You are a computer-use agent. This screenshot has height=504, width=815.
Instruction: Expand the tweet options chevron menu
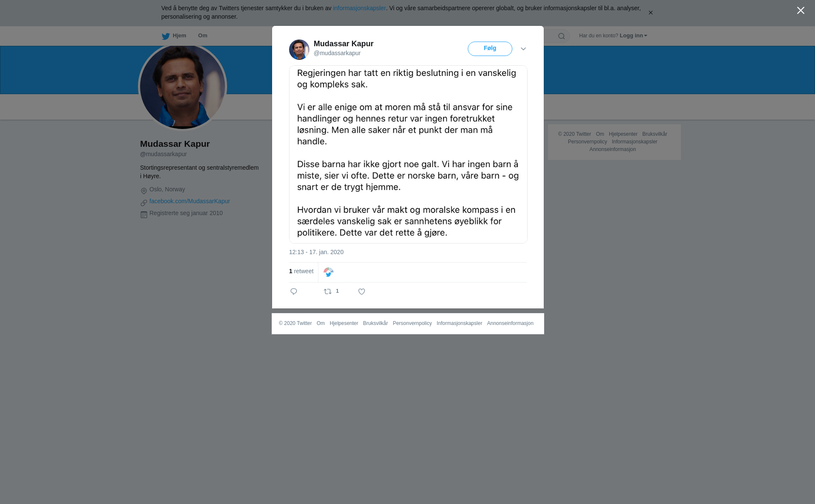pos(523,49)
